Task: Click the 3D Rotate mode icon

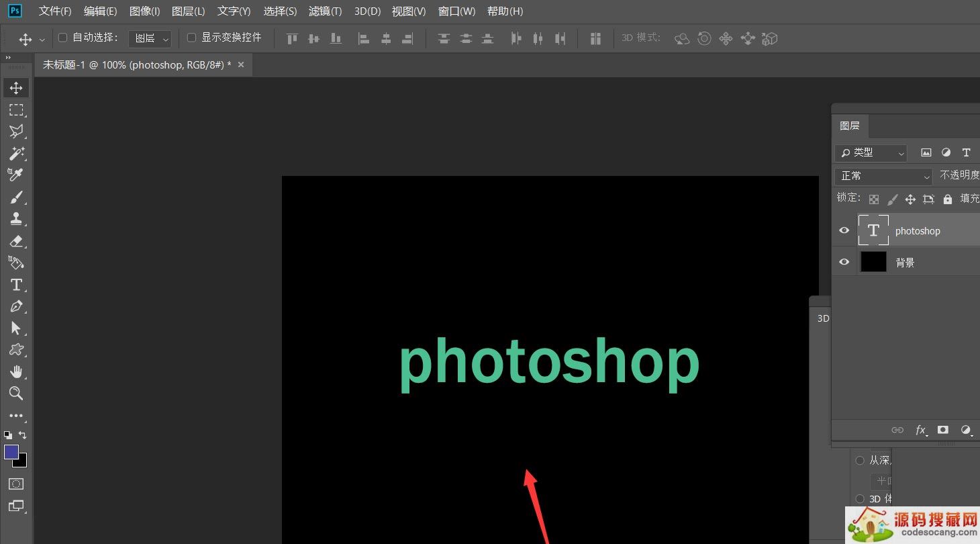Action: tap(682, 39)
